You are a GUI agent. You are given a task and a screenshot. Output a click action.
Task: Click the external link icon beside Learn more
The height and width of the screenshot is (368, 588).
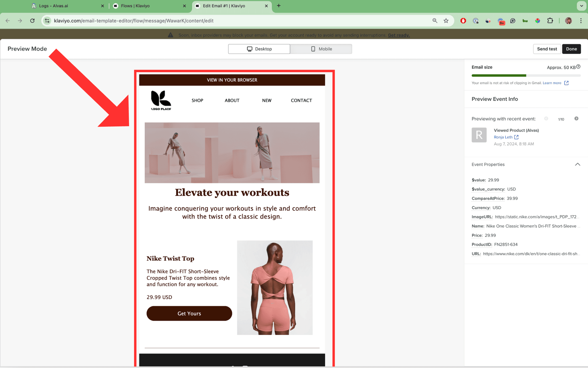pos(566,83)
